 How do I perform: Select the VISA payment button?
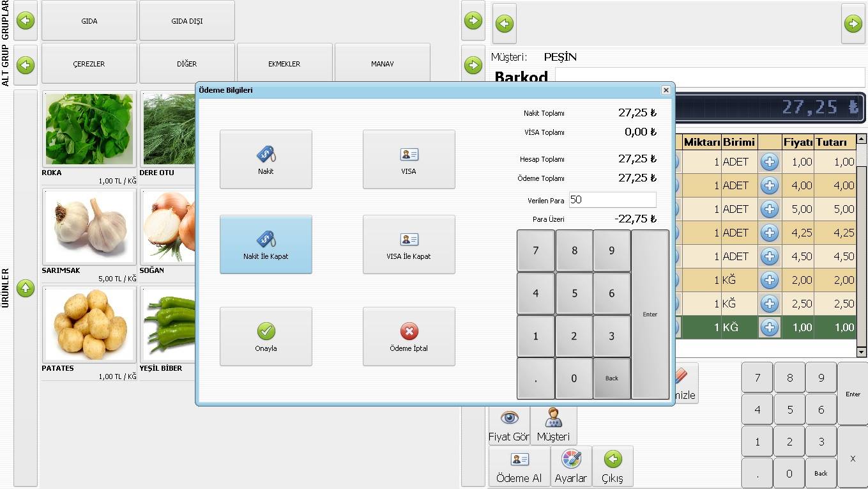click(409, 159)
